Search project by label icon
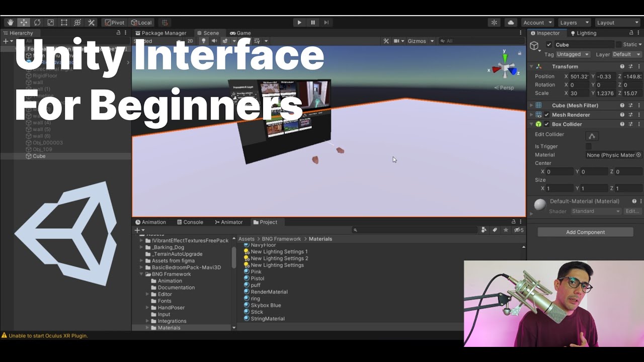 (x=495, y=230)
